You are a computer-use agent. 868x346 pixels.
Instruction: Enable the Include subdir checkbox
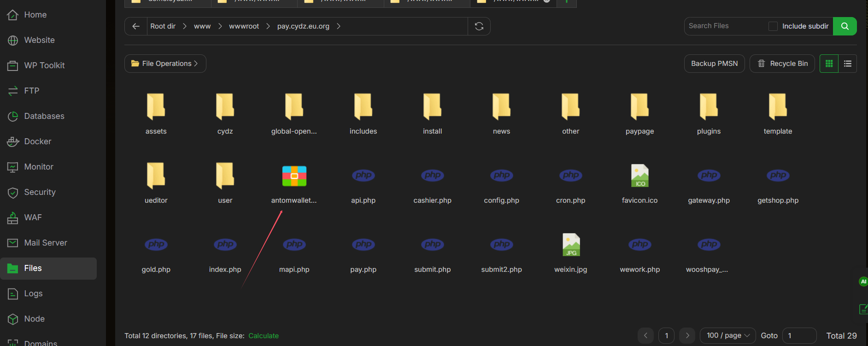click(x=773, y=26)
